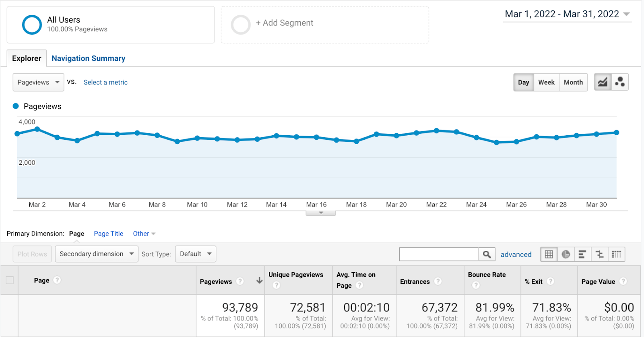
Task: Select Page Title as primary dimension
Action: point(109,234)
